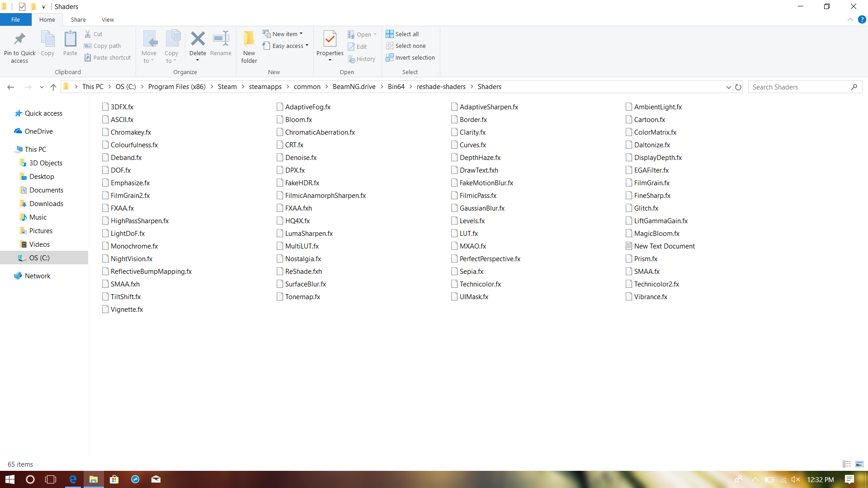
Task: Click steamapps in the address path
Action: click(265, 87)
